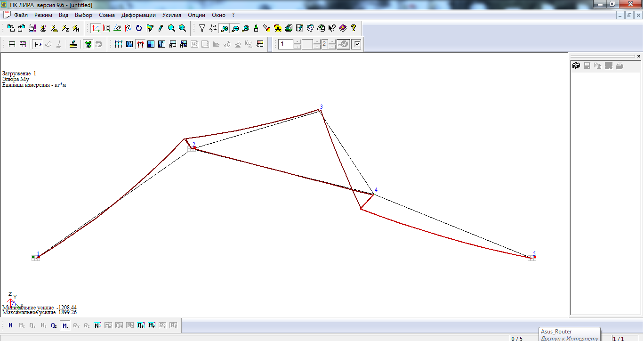644x341 pixels.
Task: Click node 4 label on the frame
Action: tap(376, 190)
